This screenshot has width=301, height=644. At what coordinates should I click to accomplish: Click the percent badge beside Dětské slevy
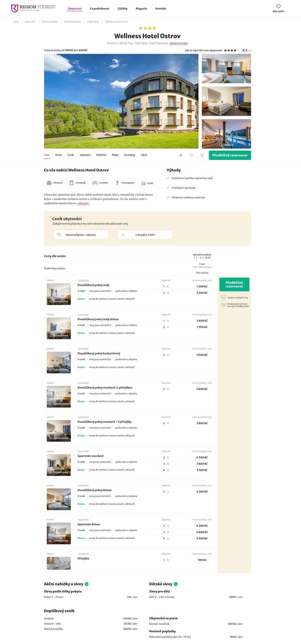[x=176, y=584]
